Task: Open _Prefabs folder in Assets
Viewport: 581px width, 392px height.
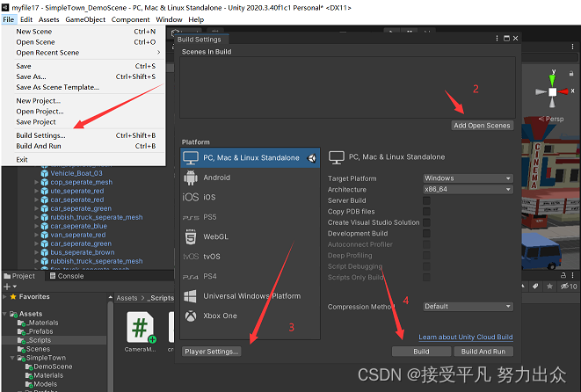Action: (x=40, y=331)
